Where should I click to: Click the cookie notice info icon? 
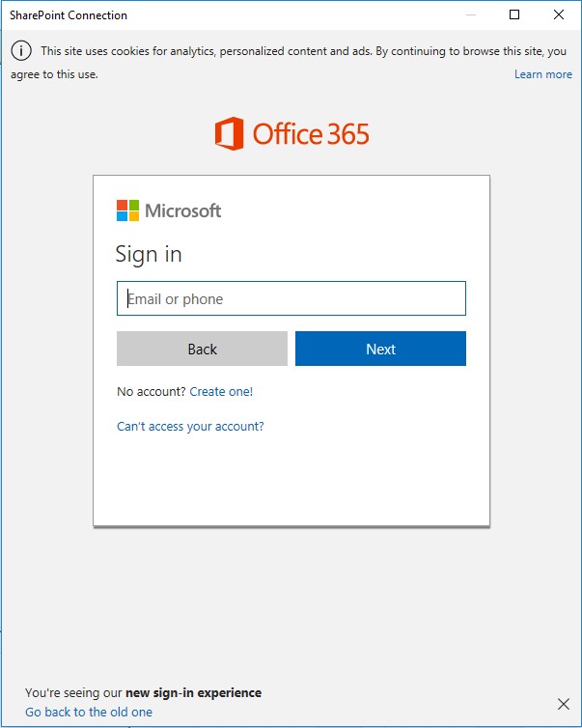tap(21, 50)
